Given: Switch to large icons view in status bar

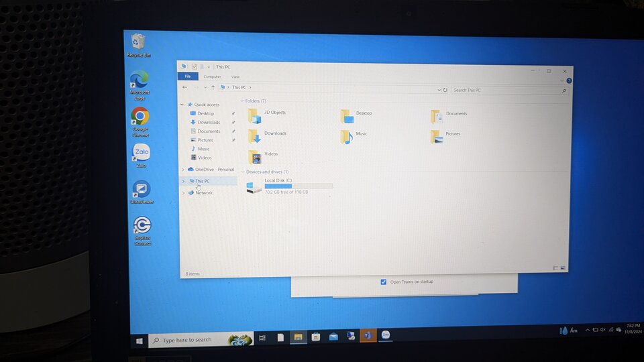Looking at the screenshot, I should (x=563, y=268).
